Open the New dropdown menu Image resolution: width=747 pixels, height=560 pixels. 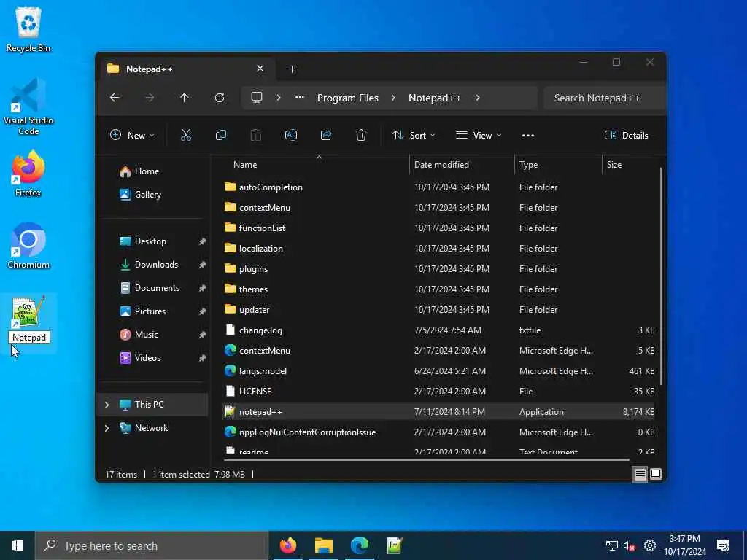click(x=132, y=135)
